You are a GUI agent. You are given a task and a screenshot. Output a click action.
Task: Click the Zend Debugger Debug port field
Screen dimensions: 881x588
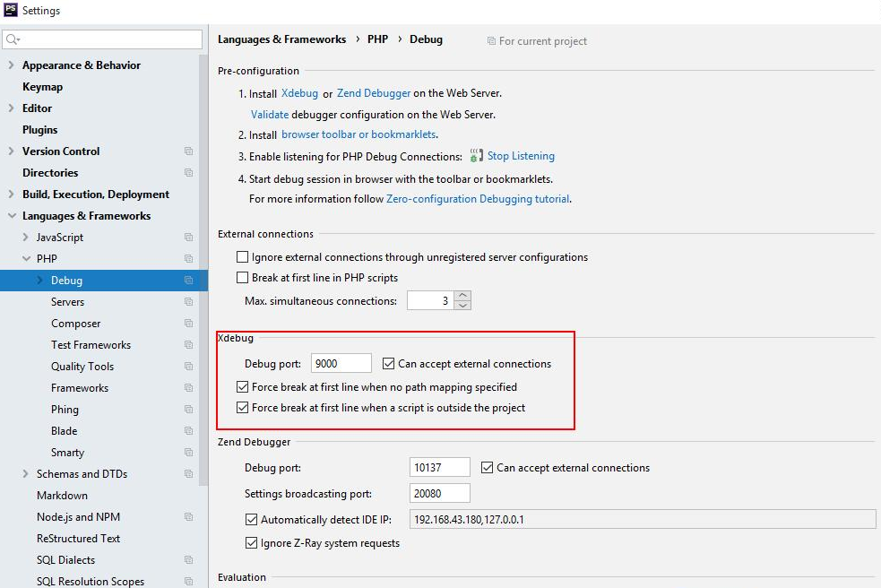coord(439,467)
